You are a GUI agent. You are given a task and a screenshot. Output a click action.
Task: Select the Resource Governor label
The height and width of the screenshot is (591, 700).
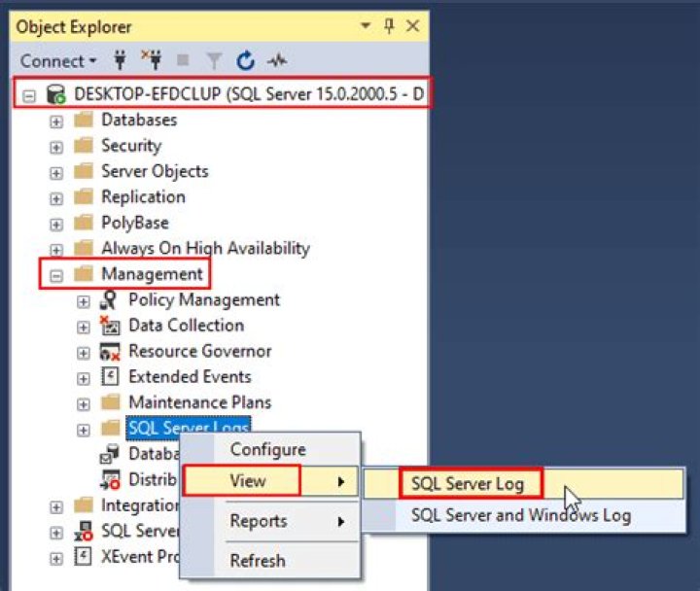[200, 351]
